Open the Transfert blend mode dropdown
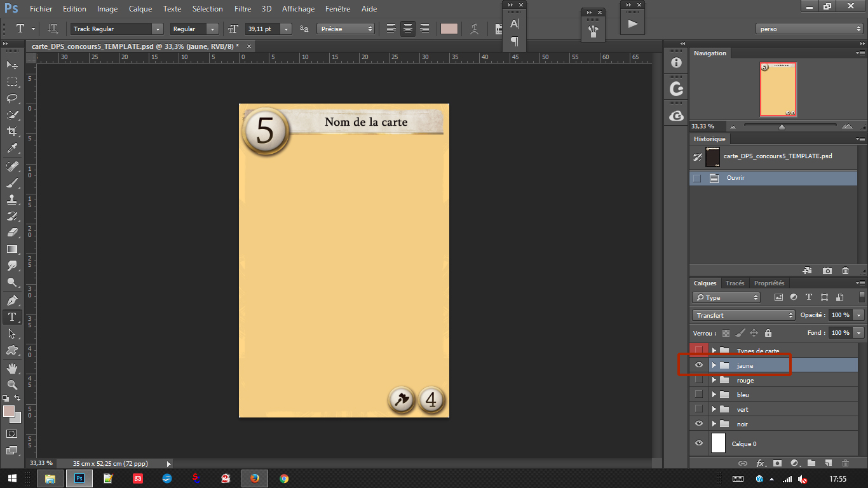The height and width of the screenshot is (488, 868). [743, 315]
